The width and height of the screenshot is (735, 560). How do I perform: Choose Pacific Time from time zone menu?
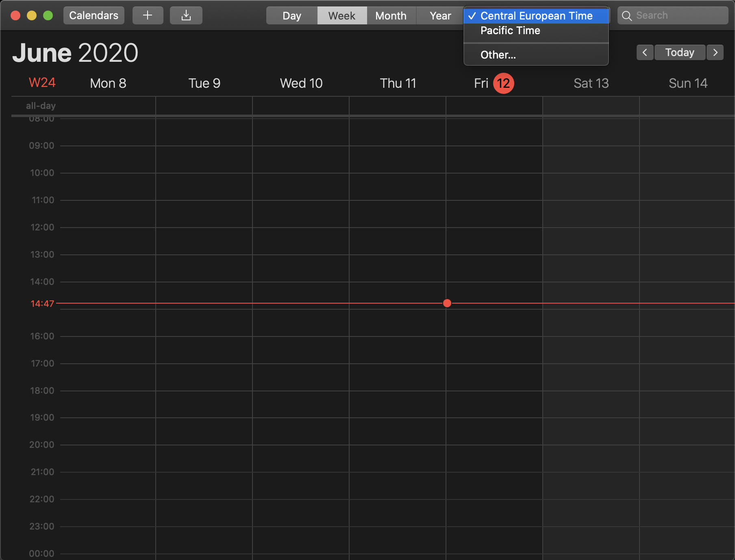pyautogui.click(x=510, y=30)
